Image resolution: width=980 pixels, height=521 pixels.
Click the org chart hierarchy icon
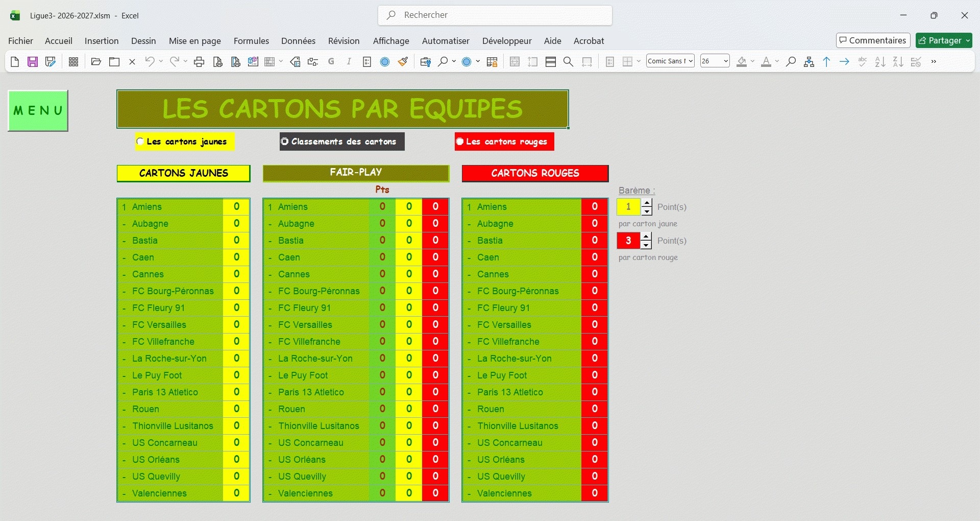pos(809,62)
